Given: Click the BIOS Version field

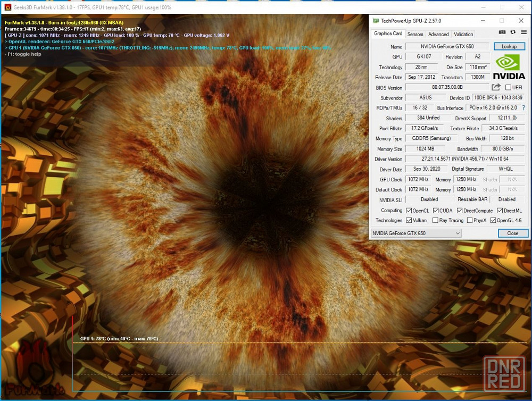Looking at the screenshot, I should (x=447, y=88).
